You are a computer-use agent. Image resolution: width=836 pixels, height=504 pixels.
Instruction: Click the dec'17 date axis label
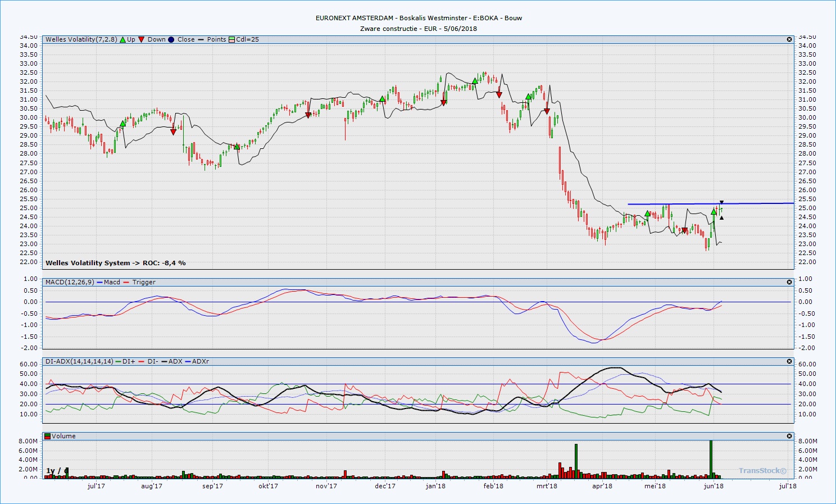(x=385, y=486)
